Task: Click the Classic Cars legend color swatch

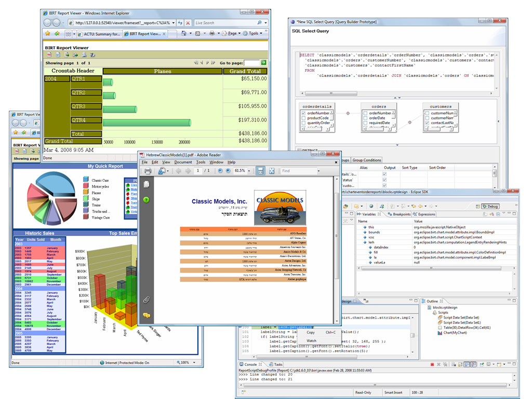Action: pos(86,180)
